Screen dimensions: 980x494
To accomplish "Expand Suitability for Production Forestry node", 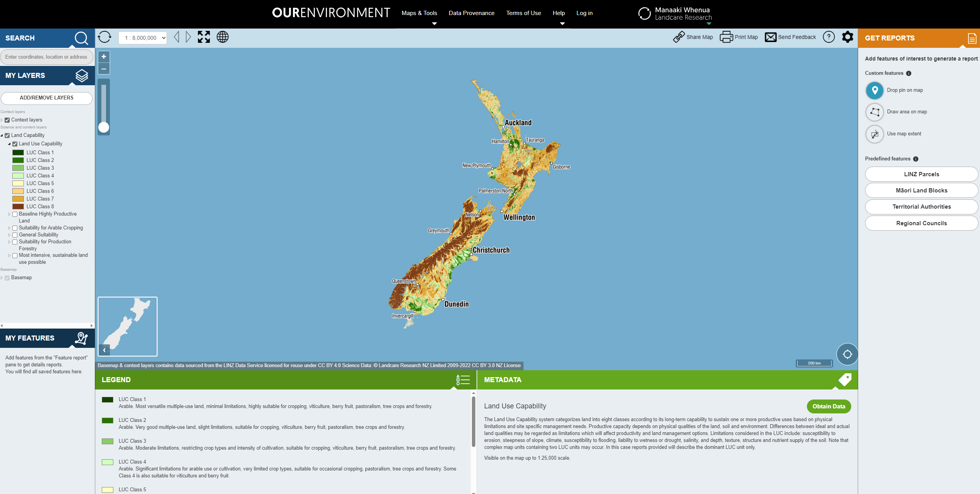I will pos(9,242).
